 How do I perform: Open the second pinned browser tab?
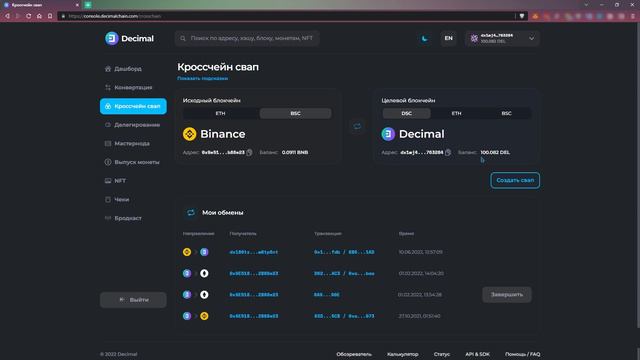click(88, 5)
